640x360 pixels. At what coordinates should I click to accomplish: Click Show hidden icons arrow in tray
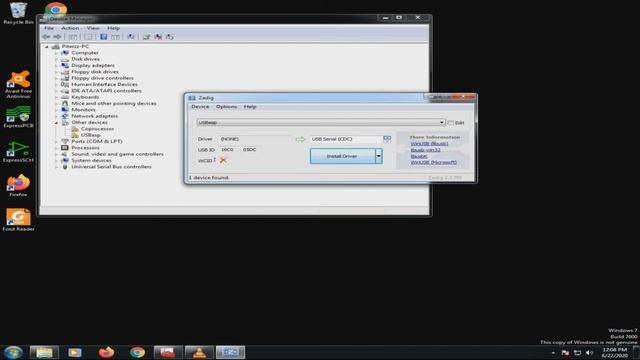[553, 353]
